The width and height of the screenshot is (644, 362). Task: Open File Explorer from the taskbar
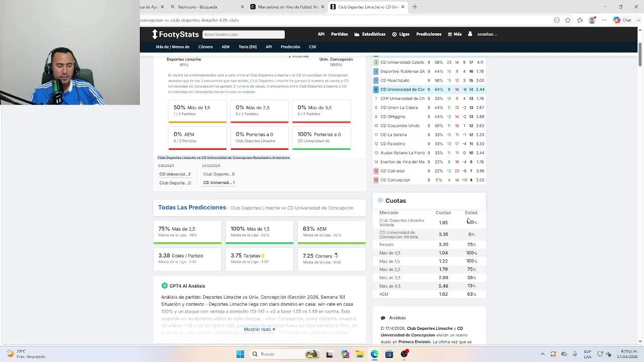click(x=359, y=354)
